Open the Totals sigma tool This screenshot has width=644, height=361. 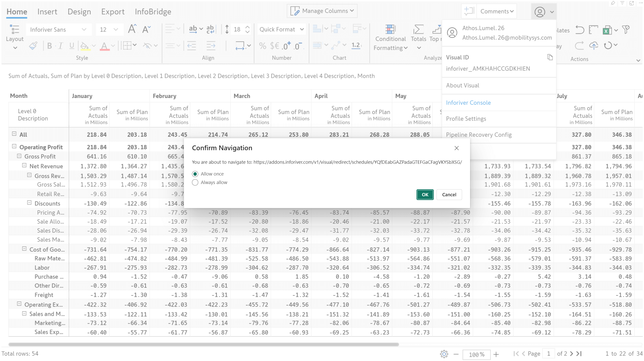coord(418,37)
